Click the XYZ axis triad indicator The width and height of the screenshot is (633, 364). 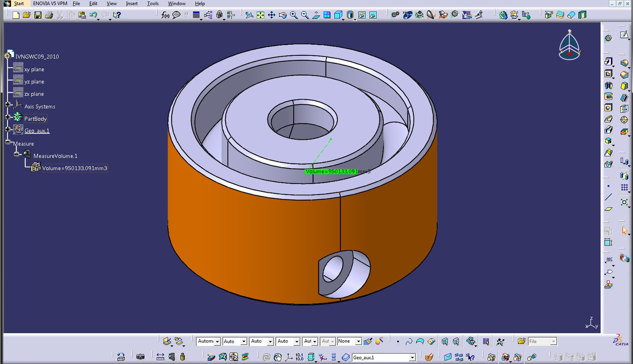point(591,323)
